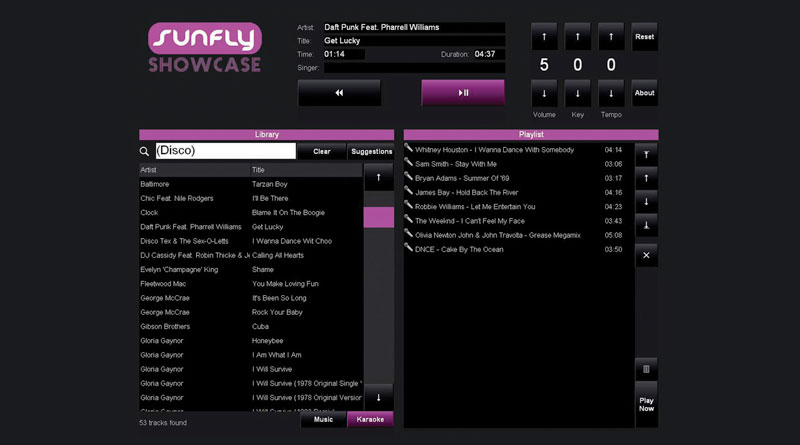The width and height of the screenshot is (800, 445).
Task: Switch library to Music mode
Action: (323, 419)
